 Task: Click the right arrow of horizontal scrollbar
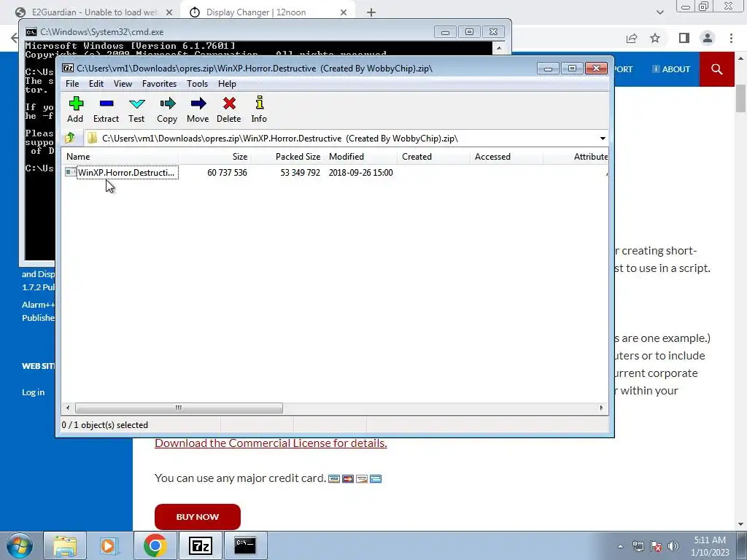click(601, 408)
